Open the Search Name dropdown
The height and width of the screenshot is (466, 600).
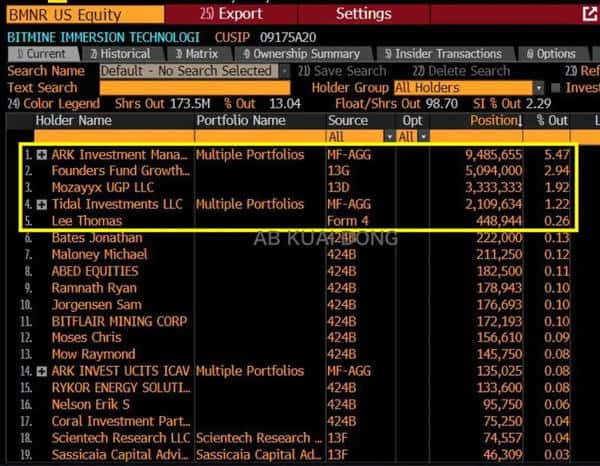pyautogui.click(x=283, y=71)
